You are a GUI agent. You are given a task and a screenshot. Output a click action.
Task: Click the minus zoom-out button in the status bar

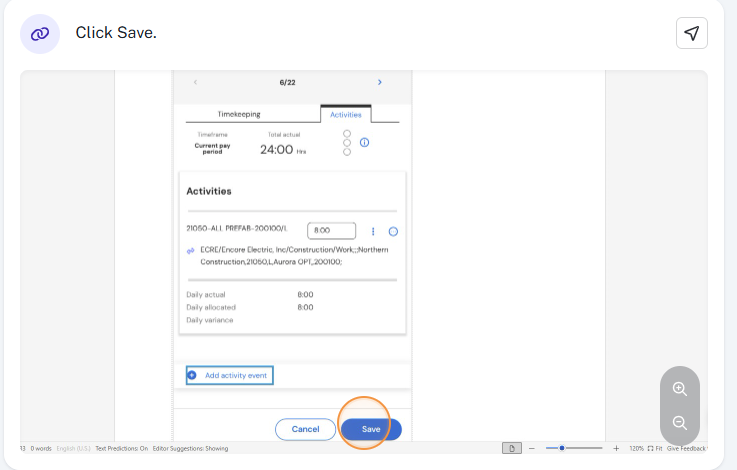coord(532,448)
